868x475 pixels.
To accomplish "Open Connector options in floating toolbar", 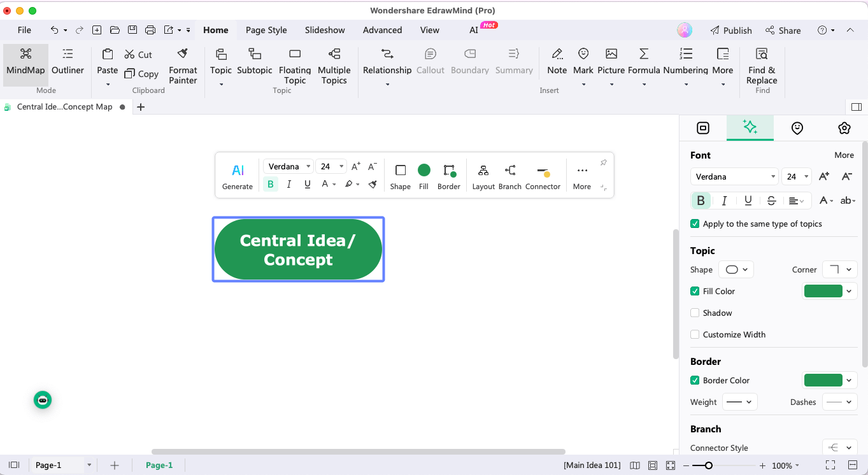I will click(543, 176).
